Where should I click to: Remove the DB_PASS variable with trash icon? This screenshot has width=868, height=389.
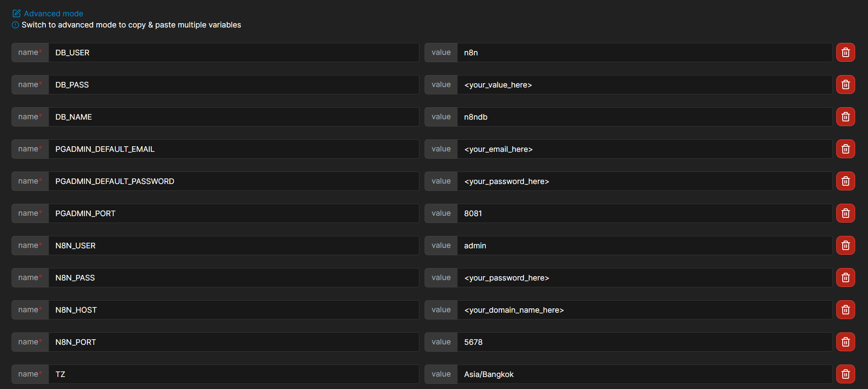click(x=845, y=84)
